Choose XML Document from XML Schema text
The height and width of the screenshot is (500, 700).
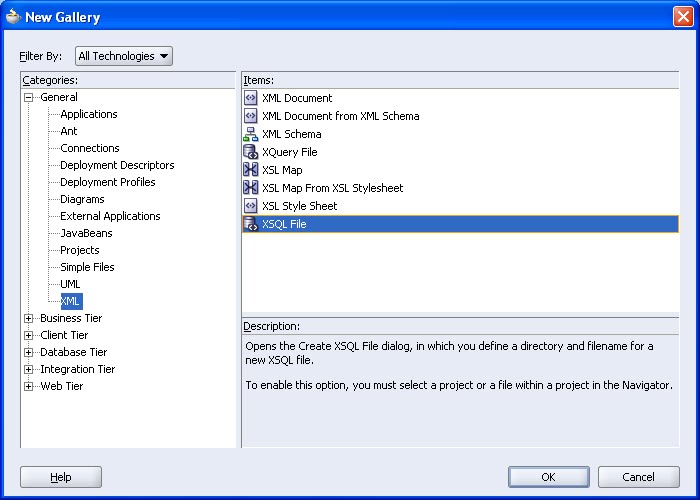click(341, 116)
